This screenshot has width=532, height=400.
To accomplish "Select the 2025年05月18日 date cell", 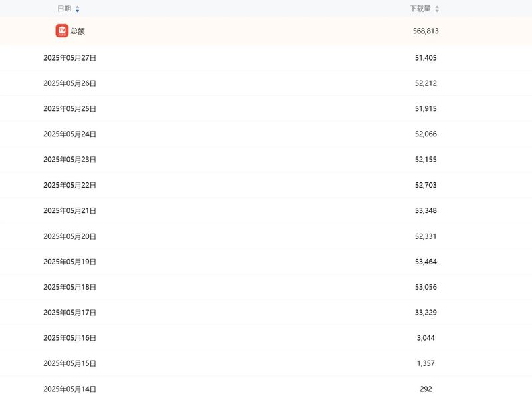I will coord(70,287).
